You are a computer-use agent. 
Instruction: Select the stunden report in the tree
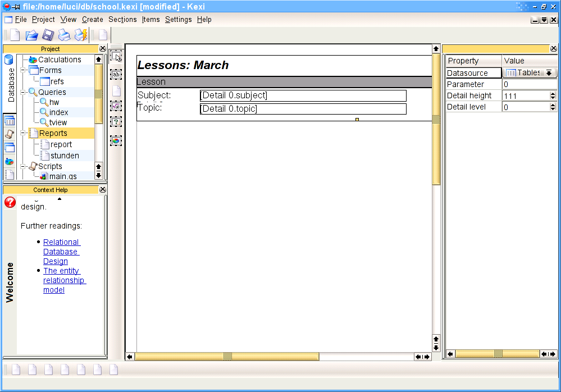(65, 156)
